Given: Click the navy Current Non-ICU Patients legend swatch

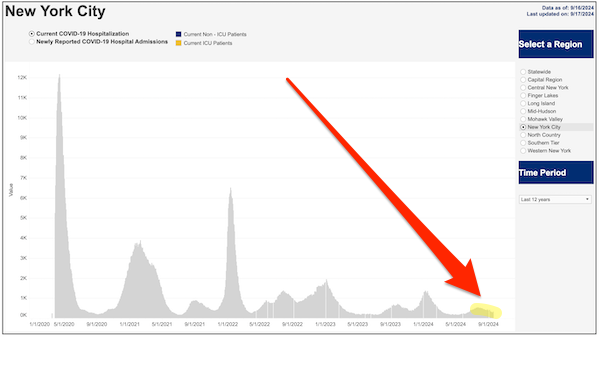Looking at the screenshot, I should (178, 34).
